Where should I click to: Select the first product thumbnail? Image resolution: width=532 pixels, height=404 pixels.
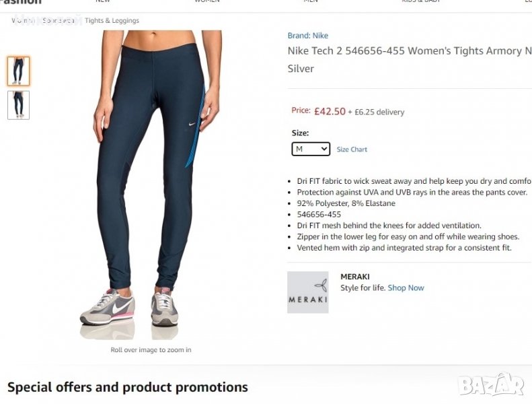click(x=18, y=71)
